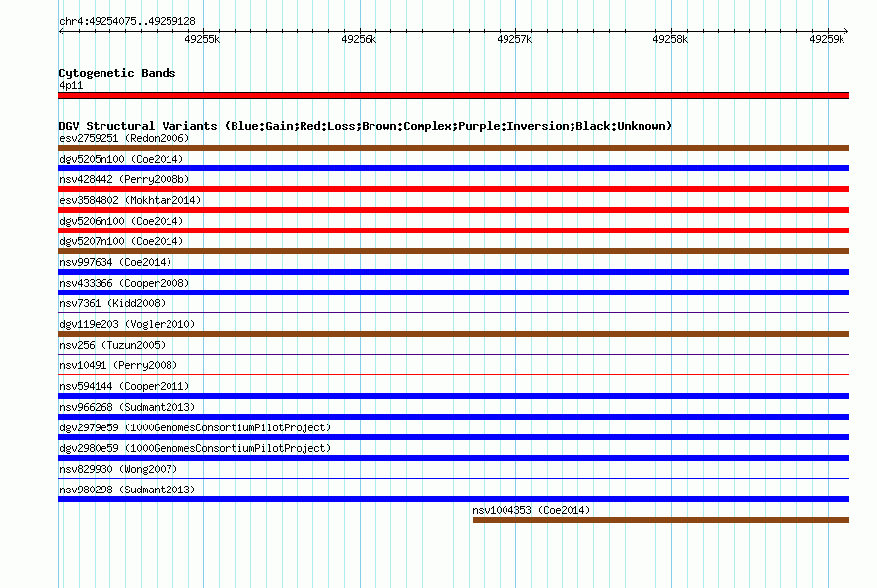Click the chr4:49254075..49259128 coordinate label
The height and width of the screenshot is (588, 877).
[x=127, y=22]
